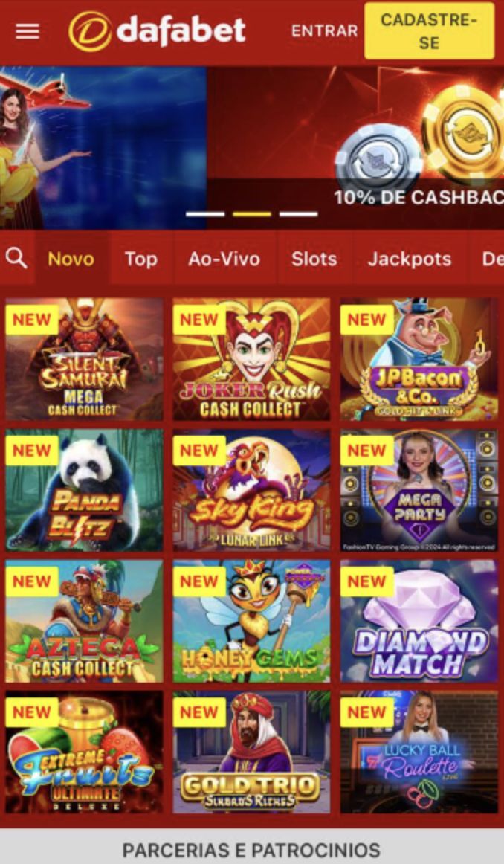Switch to the Novo tab
Screen dimensions: 504x864
click(71, 259)
